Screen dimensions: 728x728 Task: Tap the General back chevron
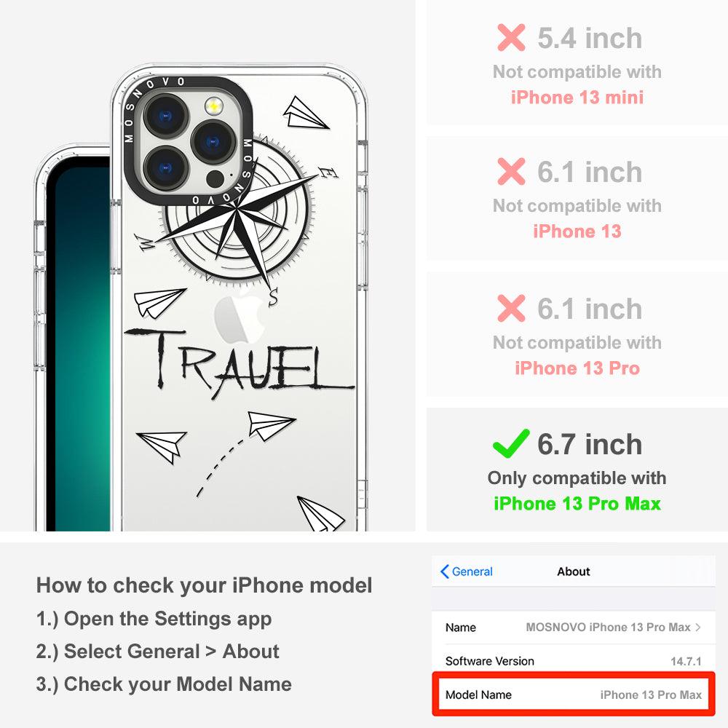pyautogui.click(x=445, y=571)
